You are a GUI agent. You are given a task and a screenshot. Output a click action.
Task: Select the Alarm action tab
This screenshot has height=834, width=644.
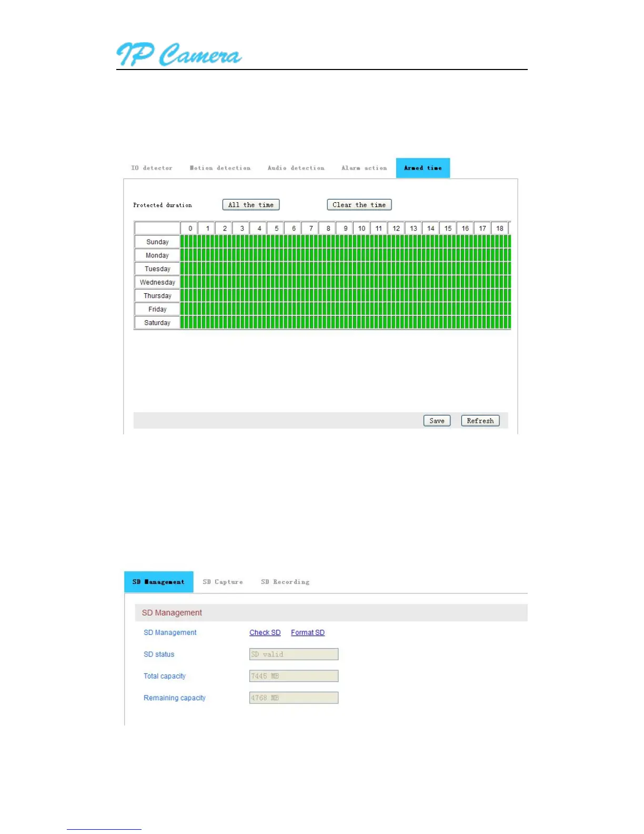pos(364,168)
